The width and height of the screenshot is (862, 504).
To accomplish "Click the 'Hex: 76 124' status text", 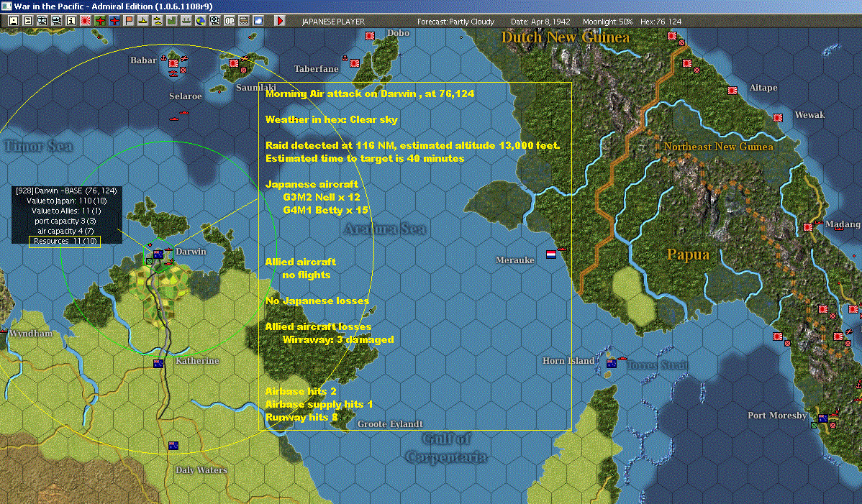I will click(x=661, y=22).
